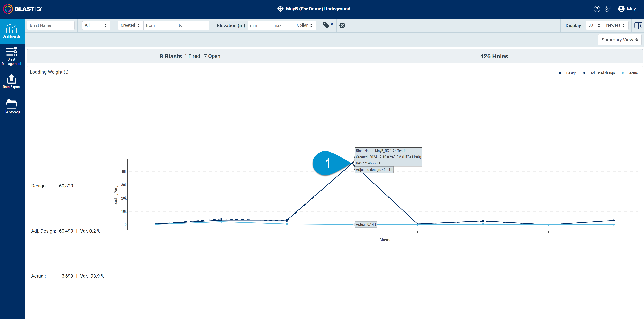Toggle the Adjusted design legend series
The width and height of the screenshot is (644, 319).
pos(597,73)
